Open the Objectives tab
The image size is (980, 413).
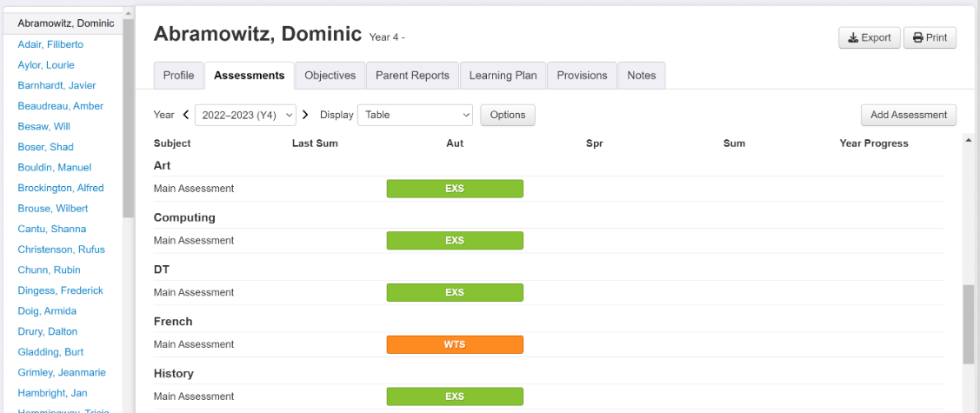[x=330, y=76]
